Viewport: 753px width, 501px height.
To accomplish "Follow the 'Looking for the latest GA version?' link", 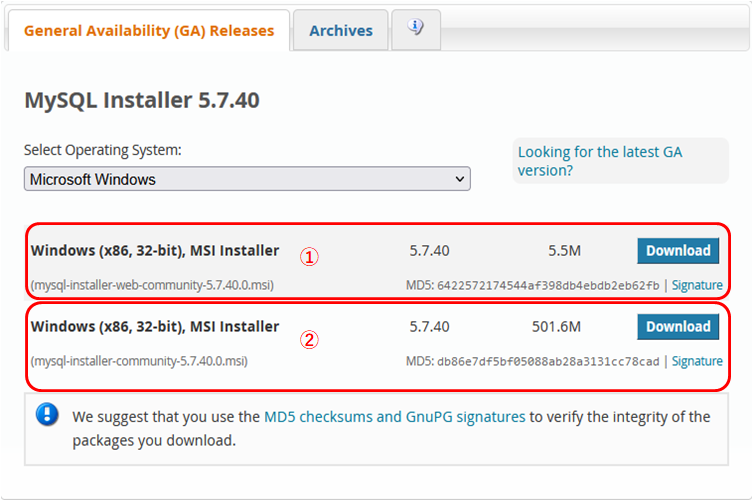I will click(x=600, y=161).
